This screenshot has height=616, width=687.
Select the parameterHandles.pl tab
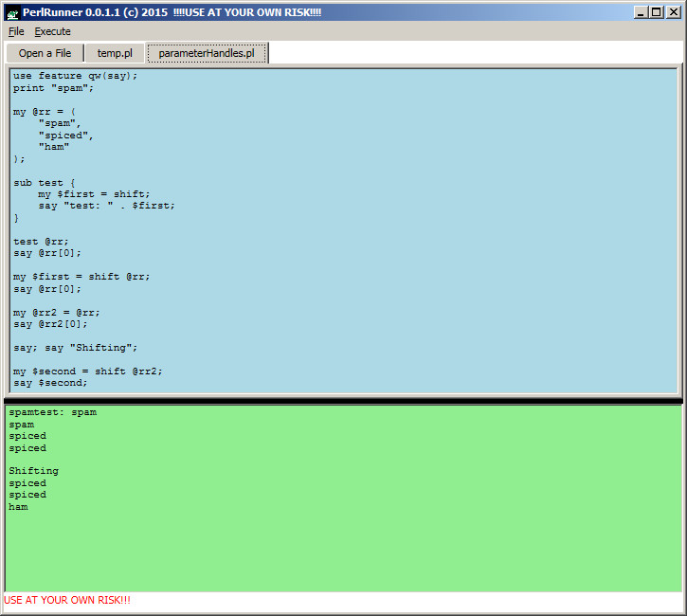tap(207, 53)
